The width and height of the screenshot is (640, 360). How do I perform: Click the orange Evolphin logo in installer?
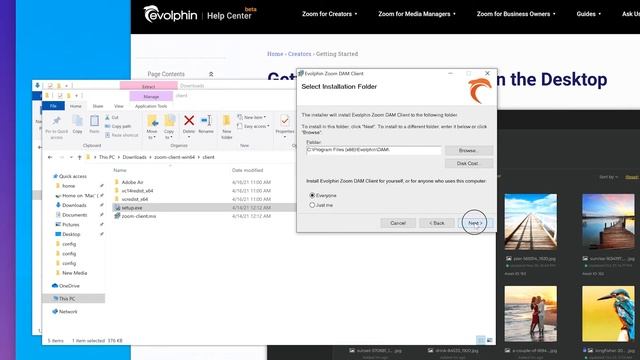click(480, 91)
